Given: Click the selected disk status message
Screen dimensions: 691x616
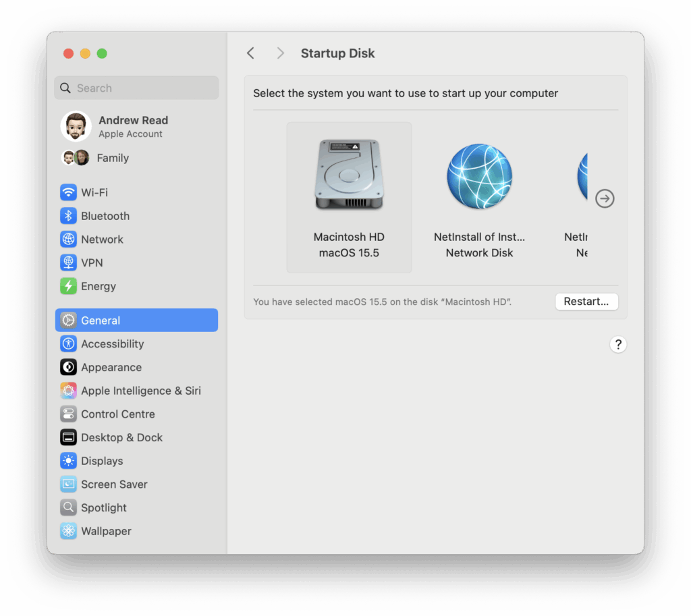Looking at the screenshot, I should click(382, 302).
